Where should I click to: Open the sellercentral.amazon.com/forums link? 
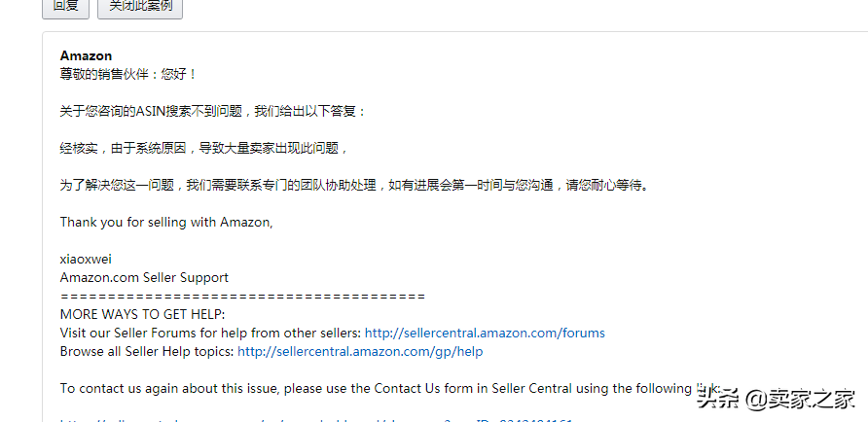[x=485, y=333]
